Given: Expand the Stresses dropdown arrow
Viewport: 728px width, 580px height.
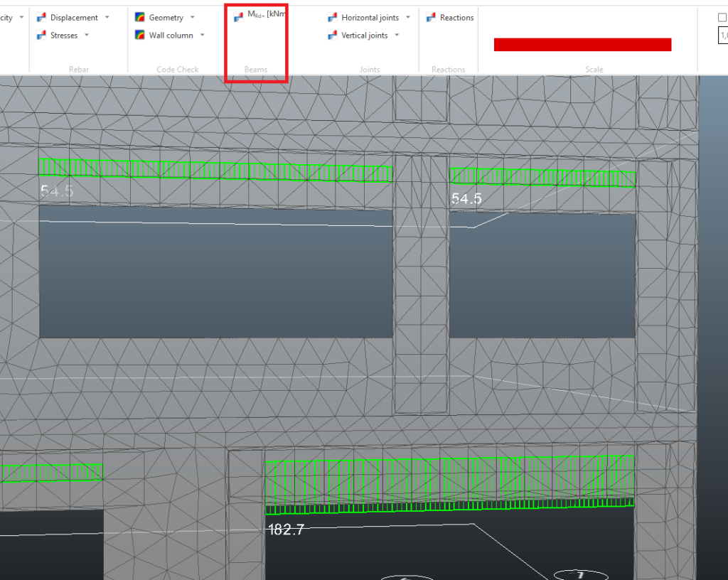Looking at the screenshot, I should coord(87,36).
